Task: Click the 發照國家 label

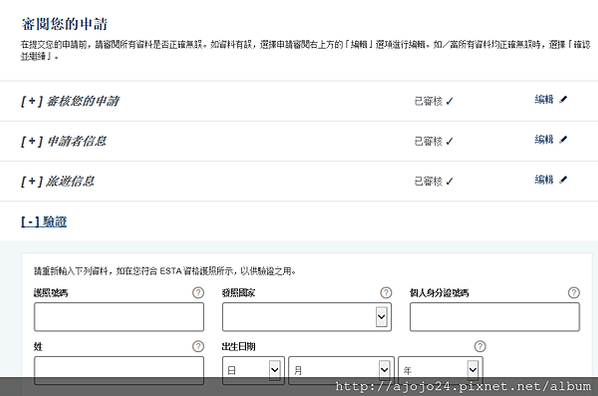Action: click(x=238, y=293)
